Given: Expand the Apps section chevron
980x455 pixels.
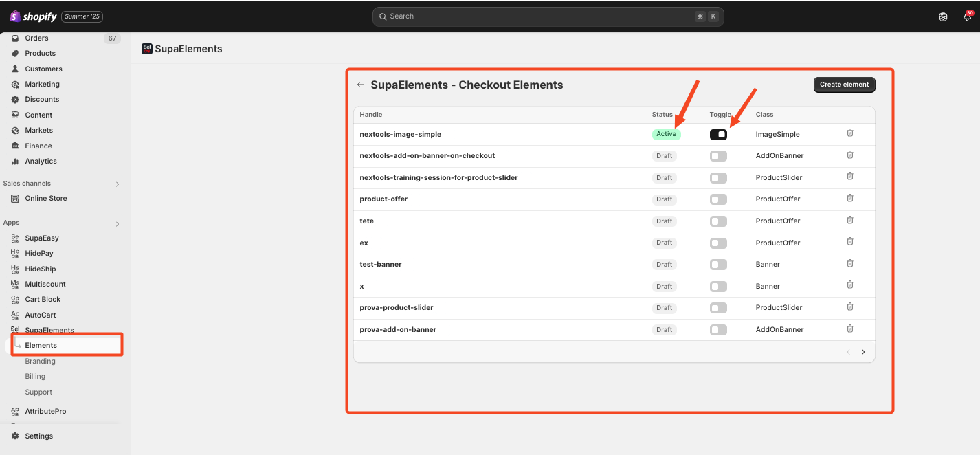Looking at the screenshot, I should click(118, 224).
